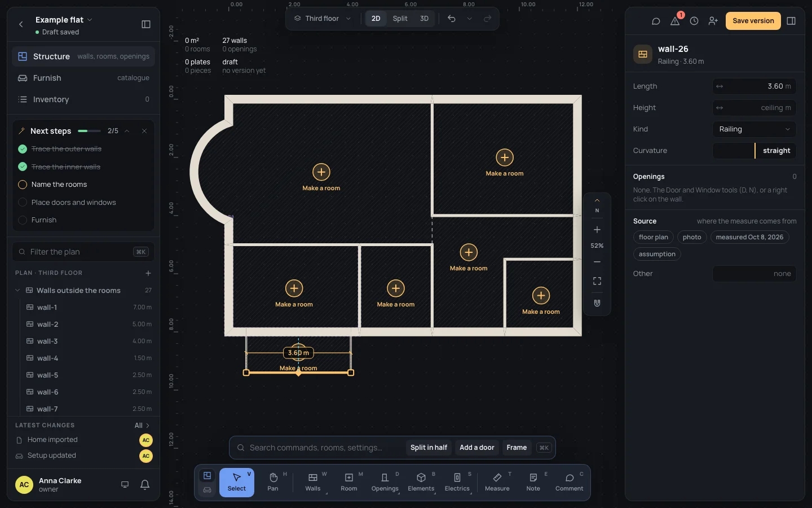The height and width of the screenshot is (508, 812).
Task: Open version history clock
Action: point(694,21)
